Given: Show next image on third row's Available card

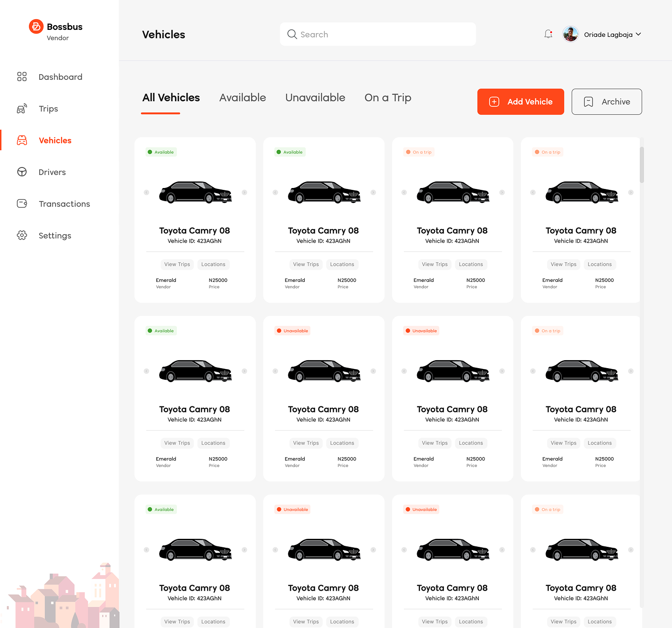Looking at the screenshot, I should click(x=245, y=550).
